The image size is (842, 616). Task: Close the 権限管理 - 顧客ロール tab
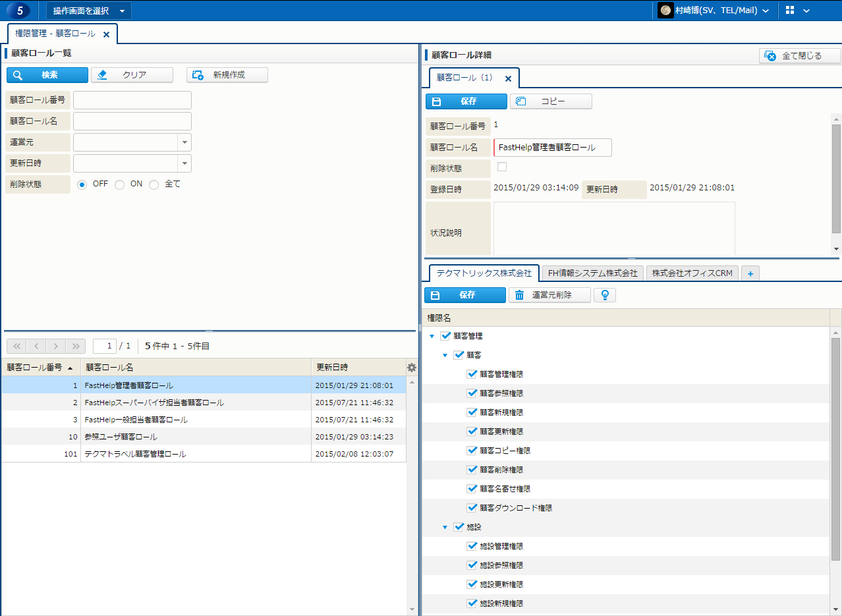click(106, 34)
